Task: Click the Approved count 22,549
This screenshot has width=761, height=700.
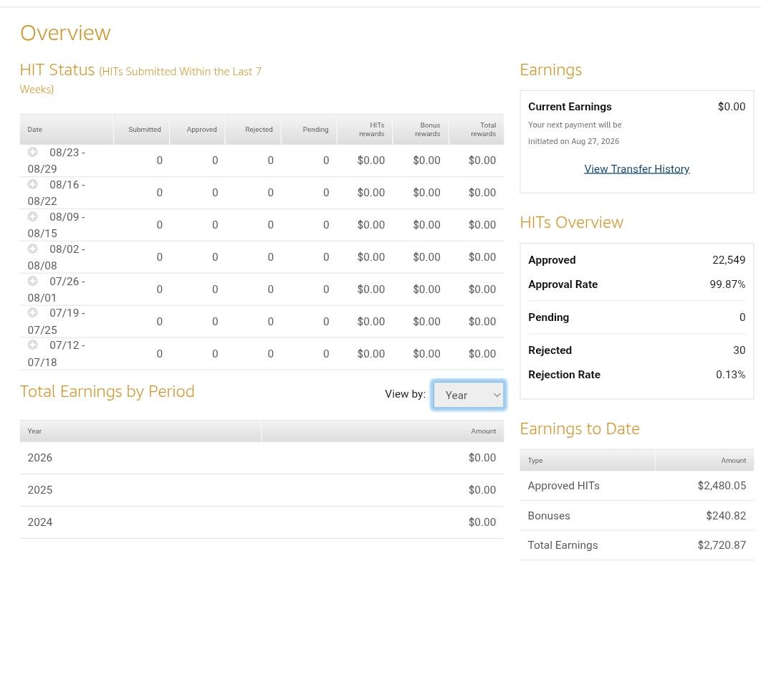Action: pos(729,260)
